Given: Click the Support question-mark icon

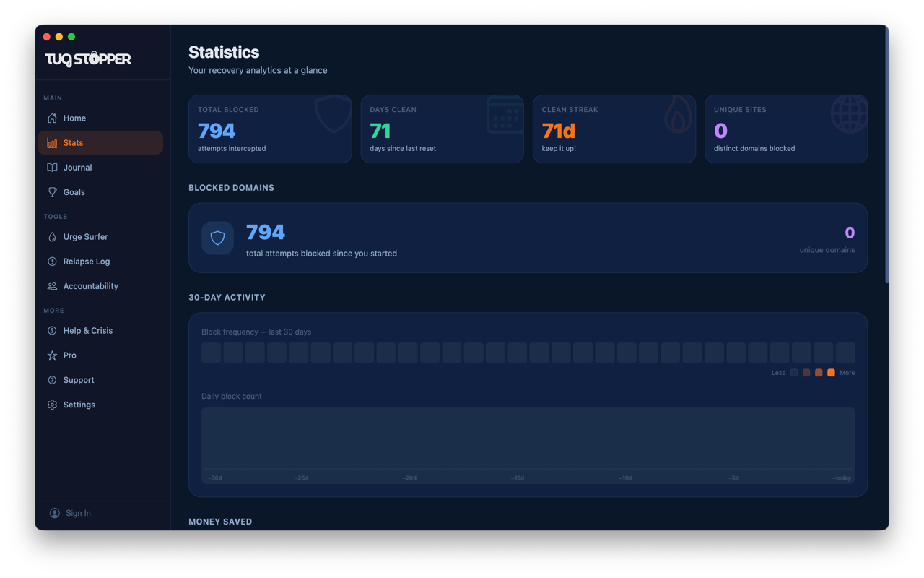Looking at the screenshot, I should 52,380.
